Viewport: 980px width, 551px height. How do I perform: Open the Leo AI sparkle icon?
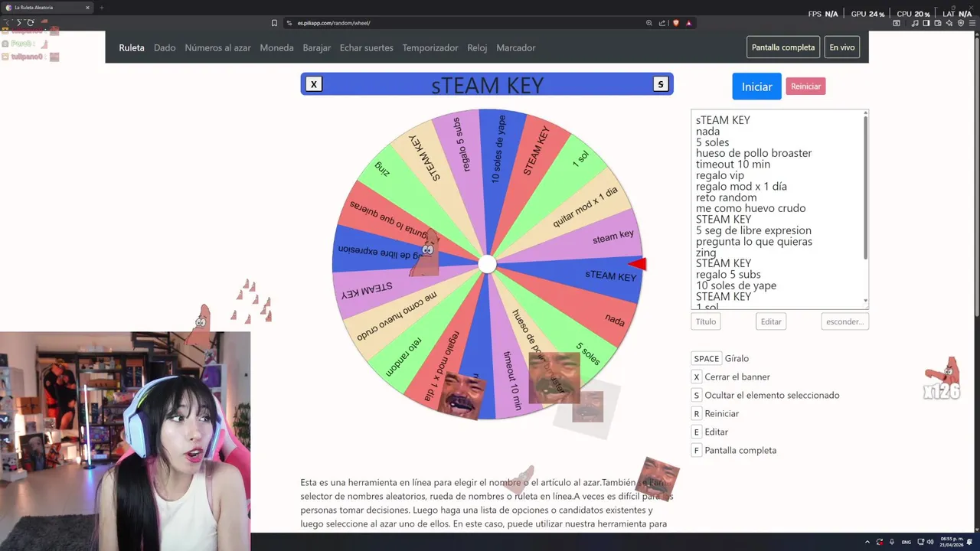tap(949, 23)
